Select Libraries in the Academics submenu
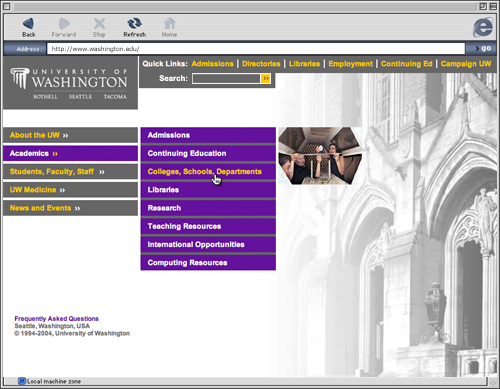This screenshot has width=500, height=389. [x=208, y=190]
